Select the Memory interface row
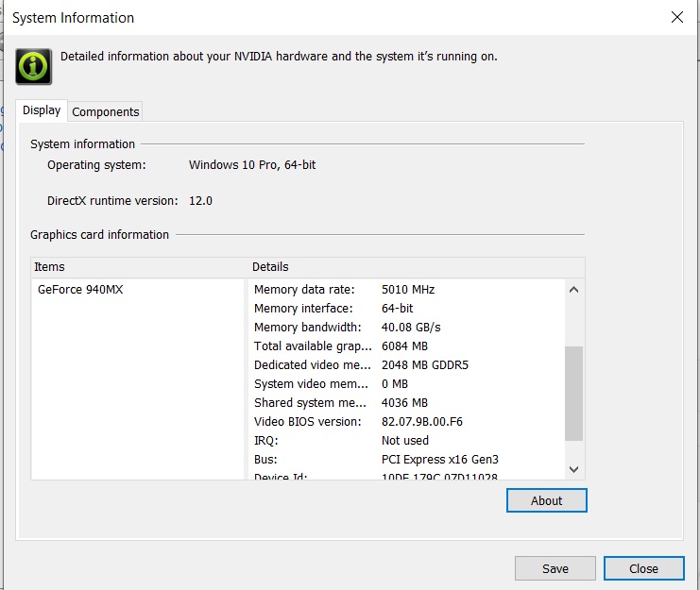 point(406,308)
